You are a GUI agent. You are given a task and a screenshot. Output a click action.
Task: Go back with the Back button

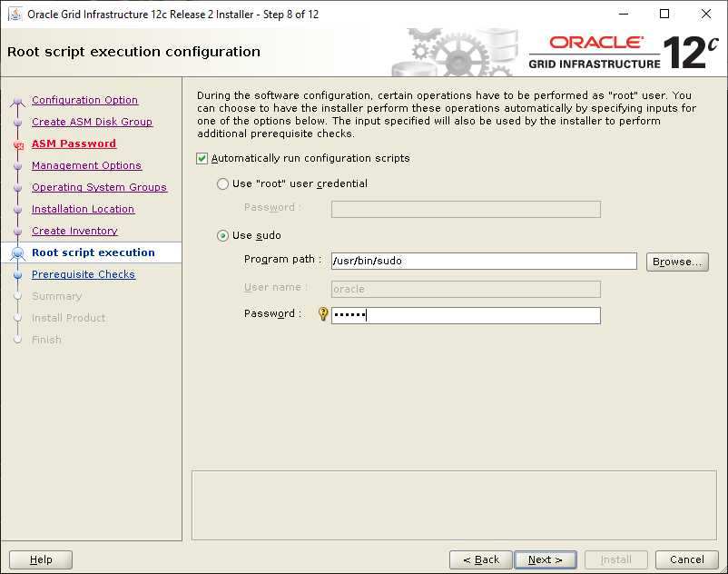coord(481,559)
